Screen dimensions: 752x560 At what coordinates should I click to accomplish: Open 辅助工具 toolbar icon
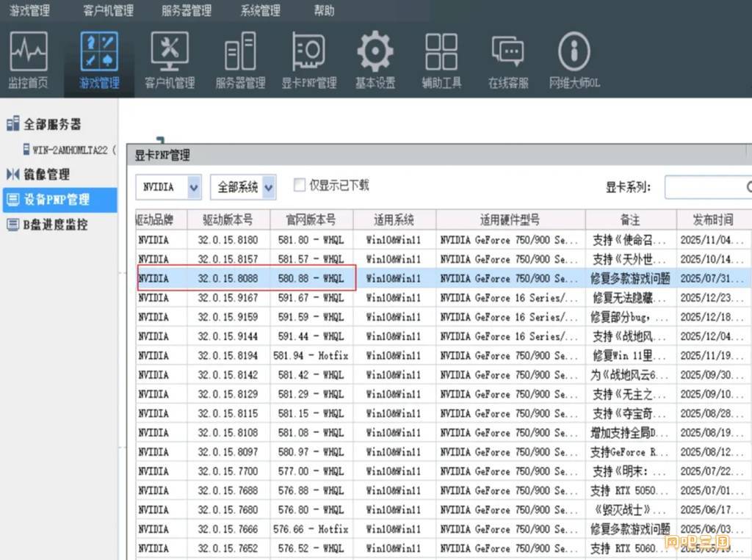pos(441,60)
